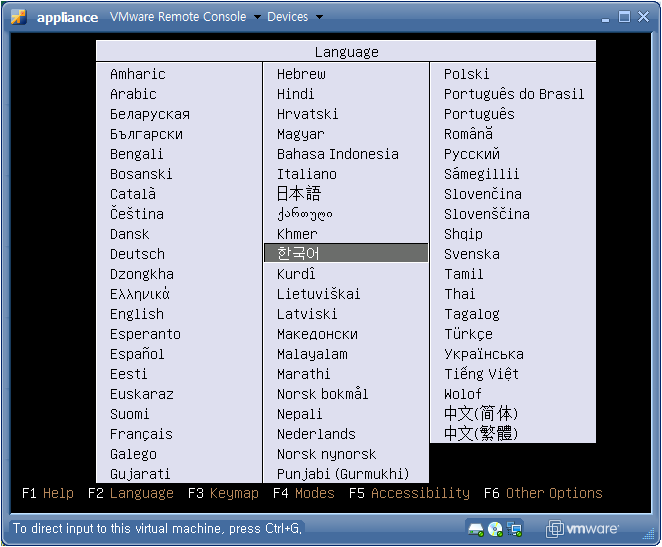662x547 pixels.
Task: Select Eesti language
Action: point(128,374)
